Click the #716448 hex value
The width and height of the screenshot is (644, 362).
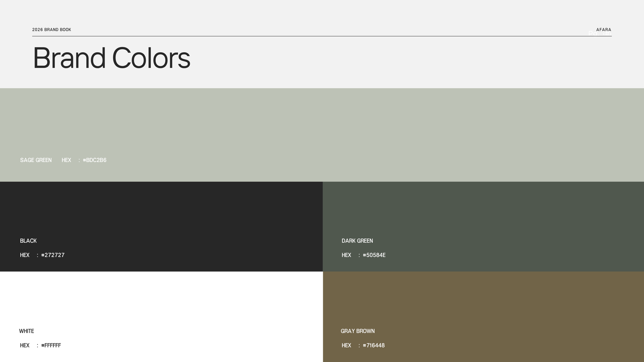click(x=374, y=345)
